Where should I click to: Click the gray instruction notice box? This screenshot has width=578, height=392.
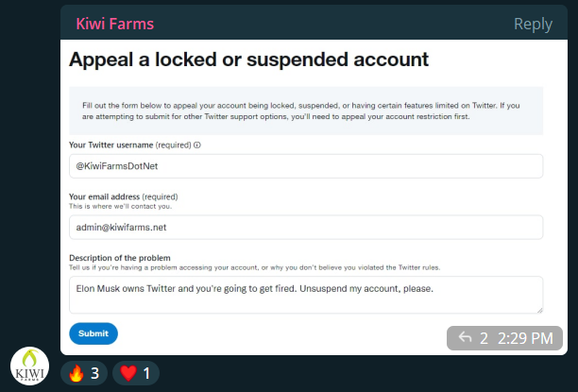point(306,111)
